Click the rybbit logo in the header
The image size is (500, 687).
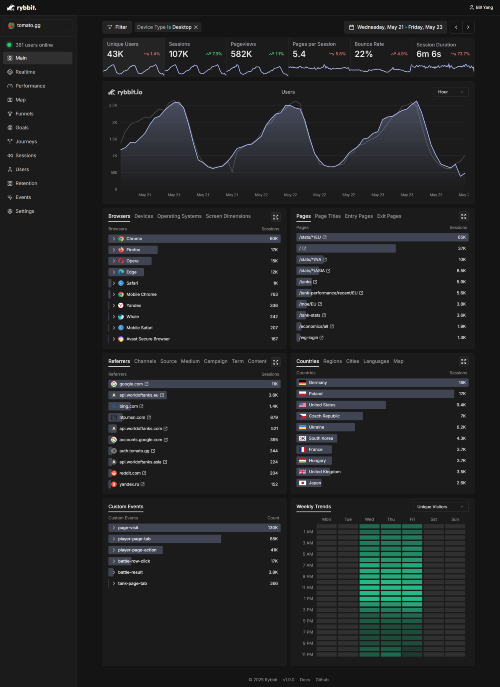[x=21, y=7]
